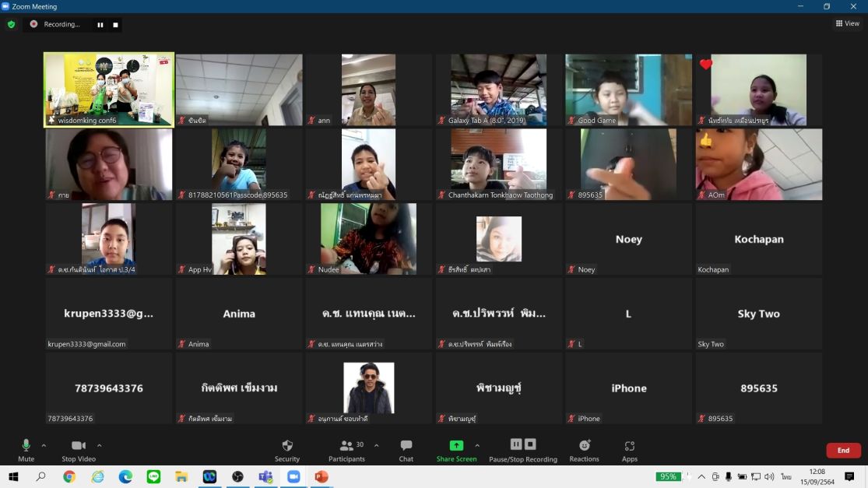Viewport: 868px width, 488px height.
Task: Select the L participant tile
Action: (629, 314)
